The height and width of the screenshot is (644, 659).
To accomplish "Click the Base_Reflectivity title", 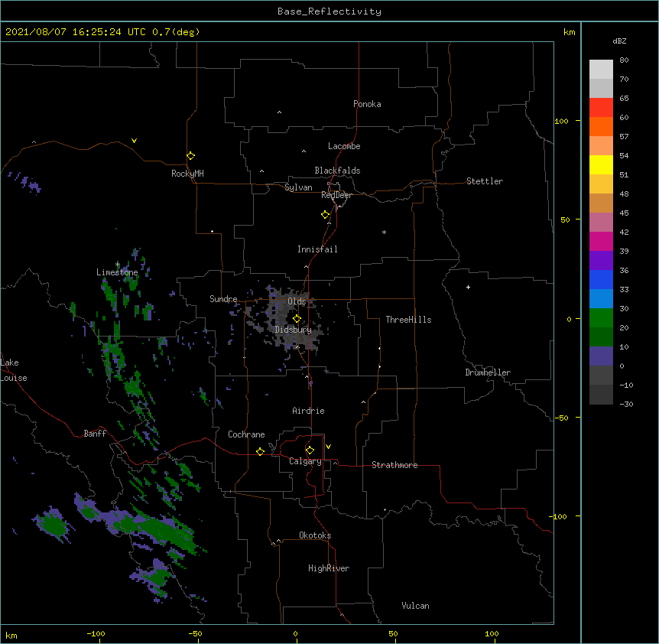I will (329, 11).
